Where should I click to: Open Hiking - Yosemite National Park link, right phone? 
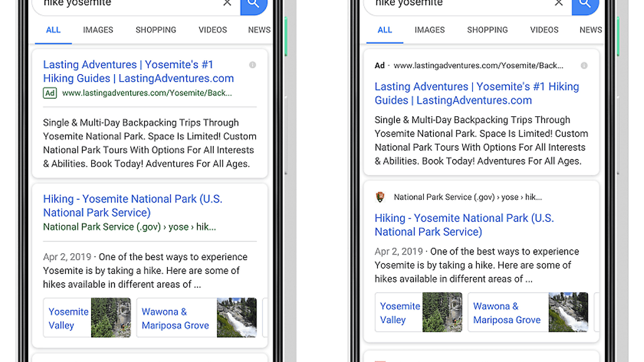[x=464, y=225]
